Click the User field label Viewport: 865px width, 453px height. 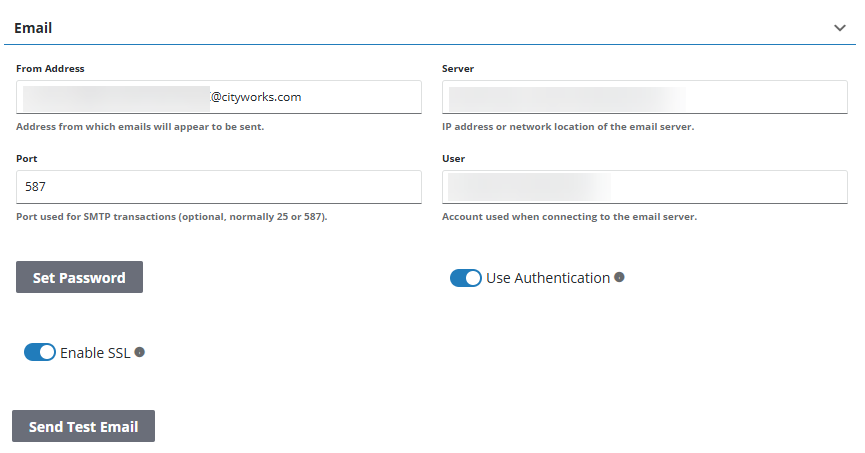453,158
